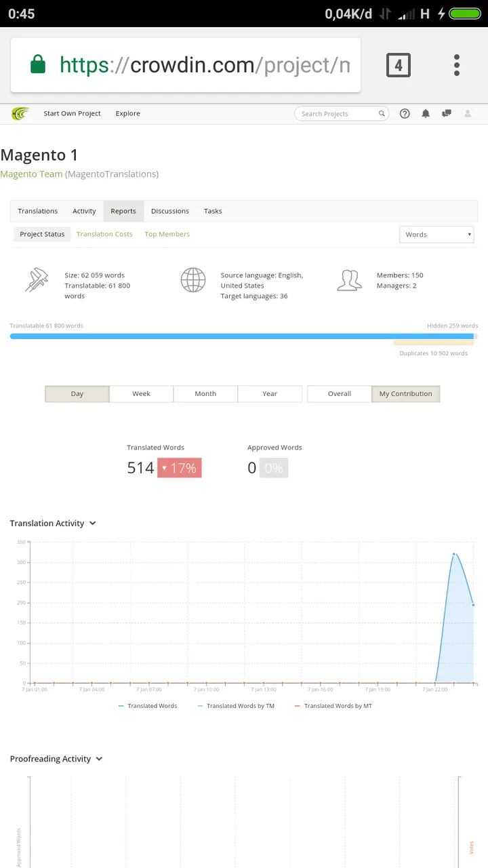This screenshot has height=868, width=488.
Task: Click the blue translatable words progress bar
Action: click(x=241, y=336)
